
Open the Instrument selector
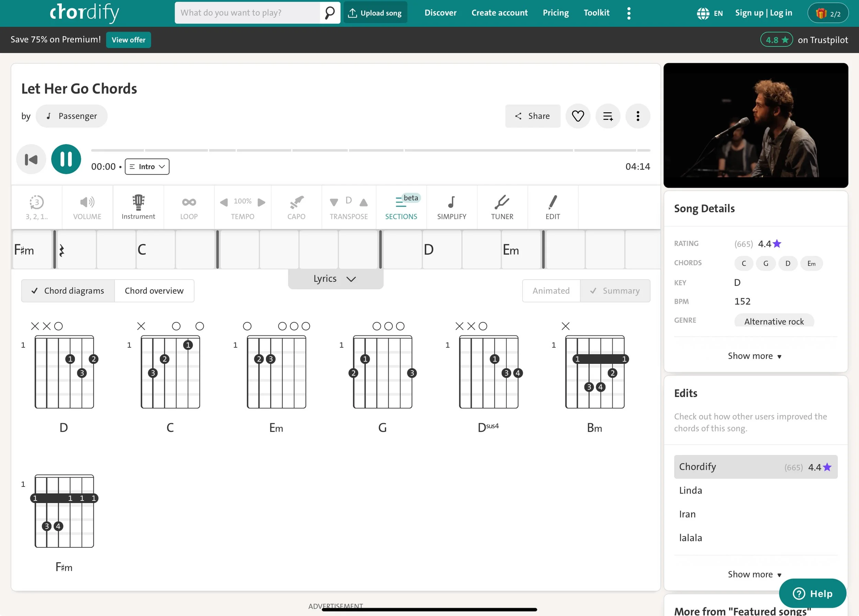pyautogui.click(x=138, y=207)
